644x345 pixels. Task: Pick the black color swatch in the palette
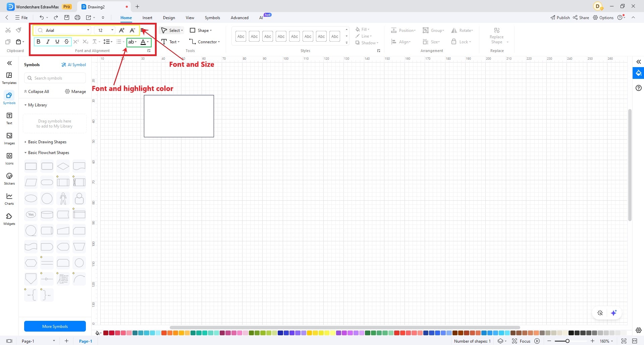pyautogui.click(x=571, y=333)
